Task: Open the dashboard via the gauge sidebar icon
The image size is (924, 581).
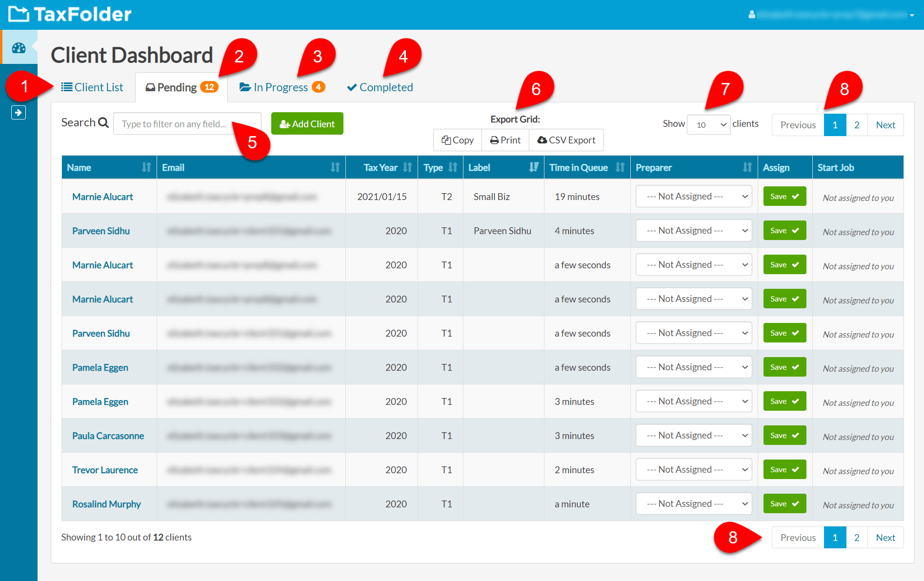Action: [19, 47]
